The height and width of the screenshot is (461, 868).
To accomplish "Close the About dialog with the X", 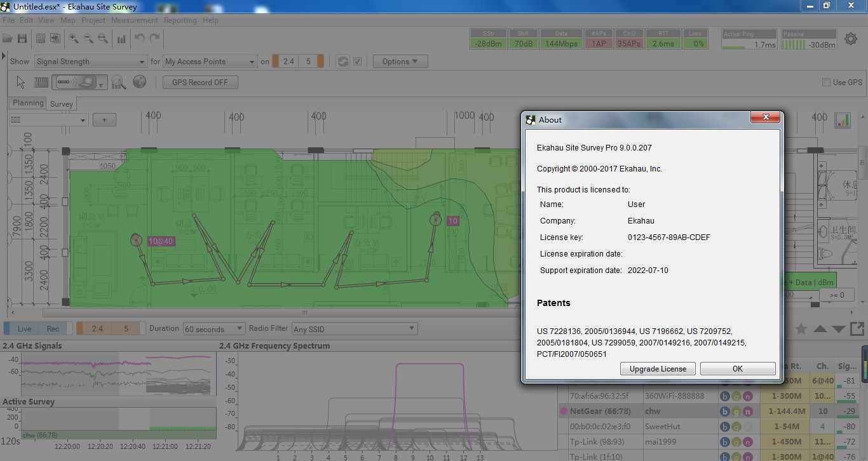I will 765,117.
